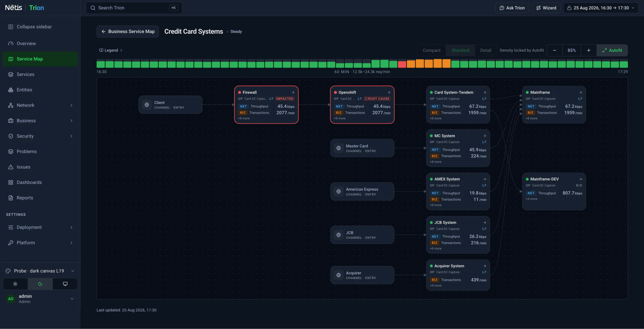Click the zoom out minus icon

555,50
